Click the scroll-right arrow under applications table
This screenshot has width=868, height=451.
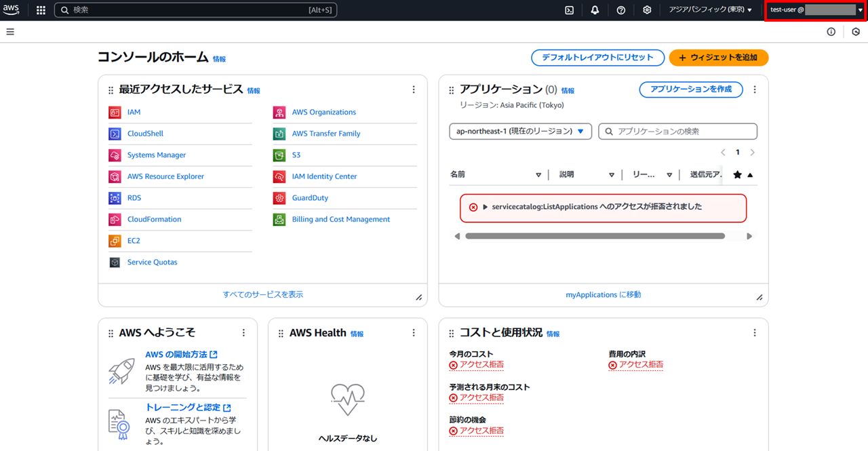click(749, 236)
